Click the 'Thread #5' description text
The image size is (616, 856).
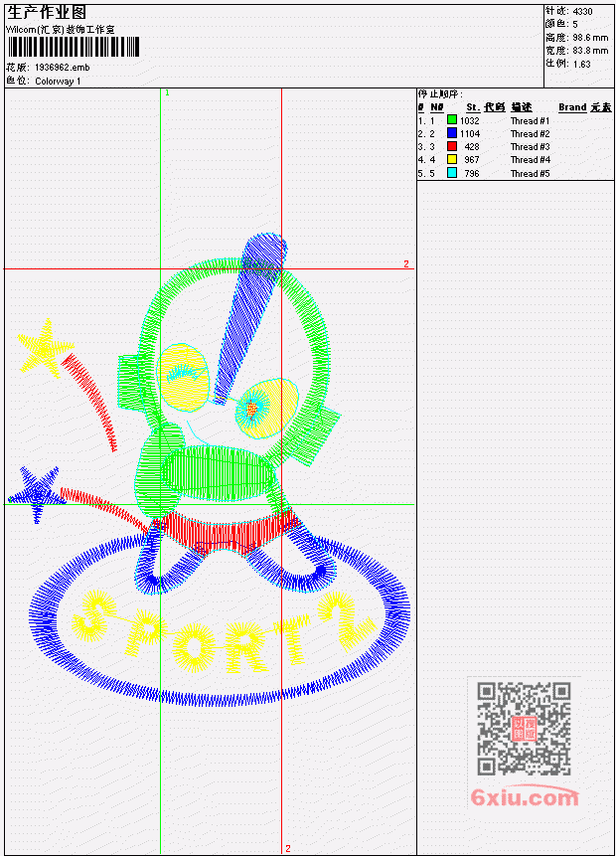[x=530, y=174]
